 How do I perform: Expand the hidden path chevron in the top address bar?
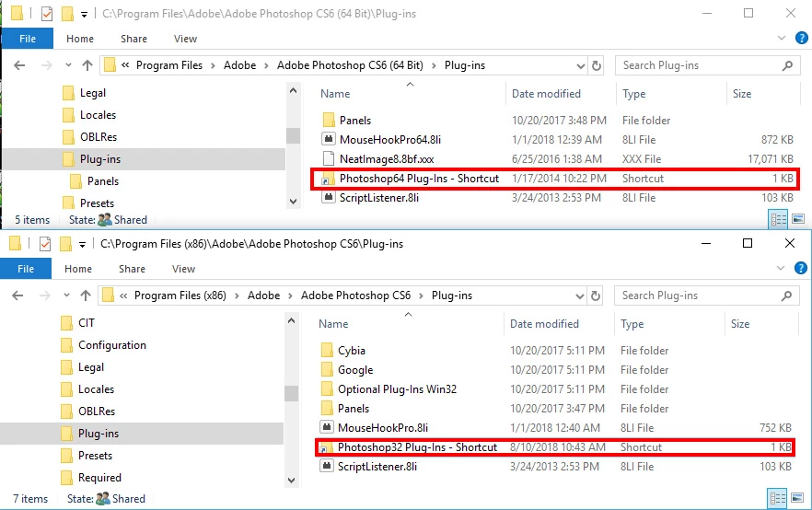[x=125, y=65]
